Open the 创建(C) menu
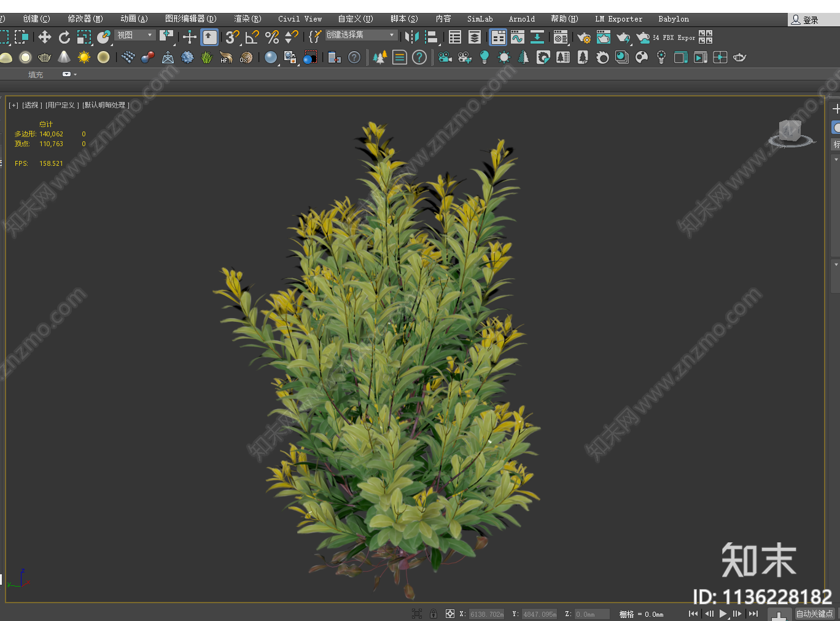The height and width of the screenshot is (621, 840). tap(37, 19)
